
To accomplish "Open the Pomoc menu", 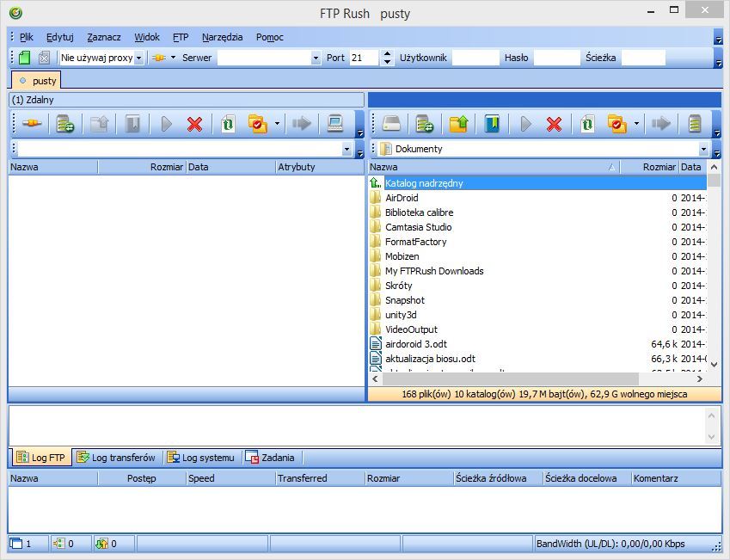I will [x=270, y=37].
